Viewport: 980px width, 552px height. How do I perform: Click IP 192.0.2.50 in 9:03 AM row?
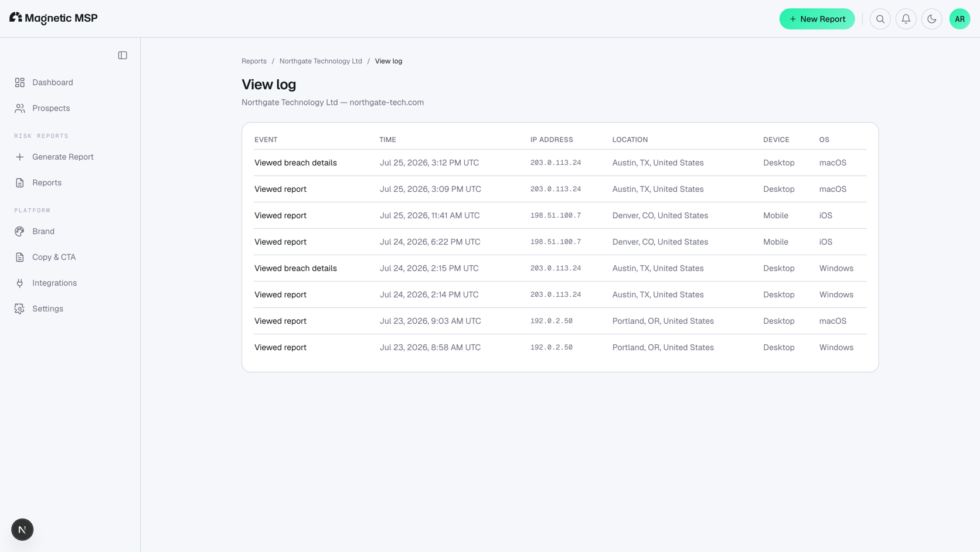[552, 321]
